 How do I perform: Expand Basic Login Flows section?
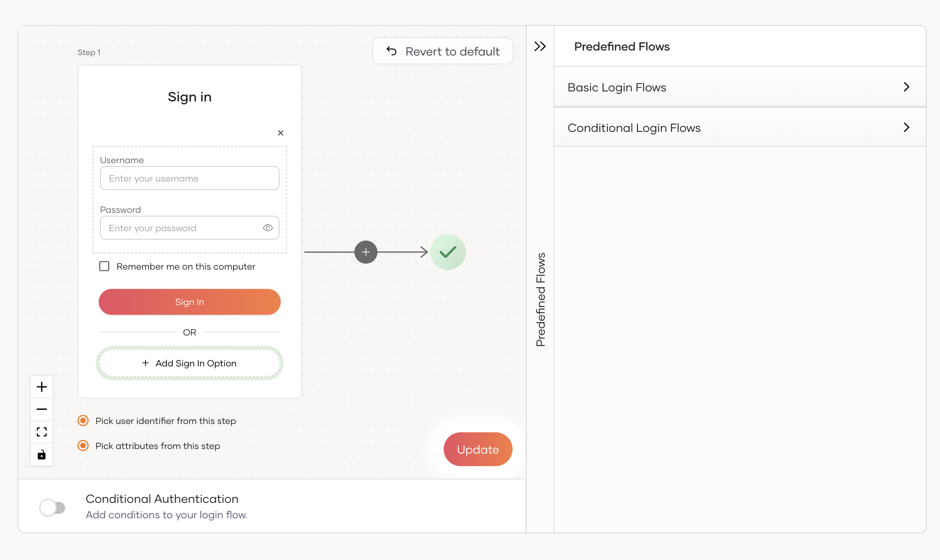coord(740,87)
